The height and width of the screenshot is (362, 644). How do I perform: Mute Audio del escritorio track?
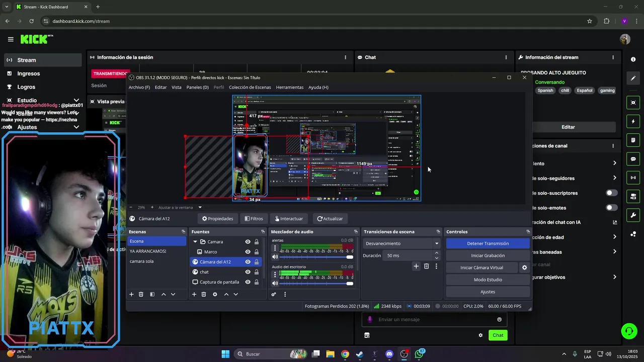pos(275,283)
